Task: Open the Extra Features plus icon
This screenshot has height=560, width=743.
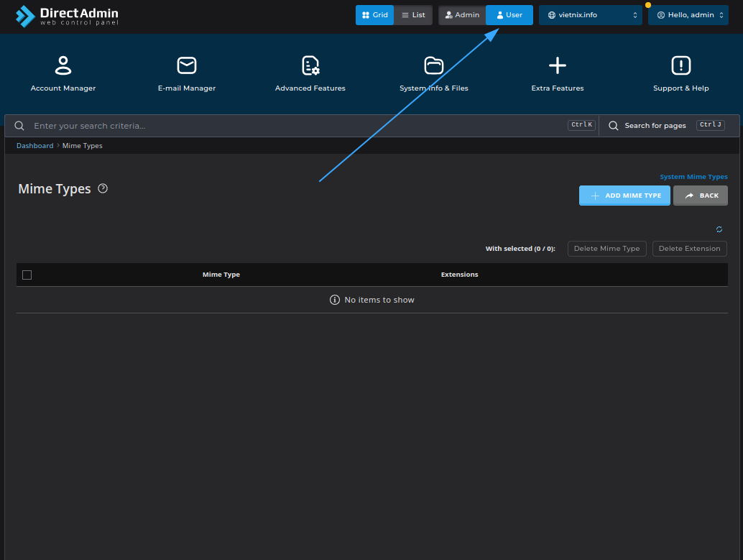Action: (x=558, y=66)
